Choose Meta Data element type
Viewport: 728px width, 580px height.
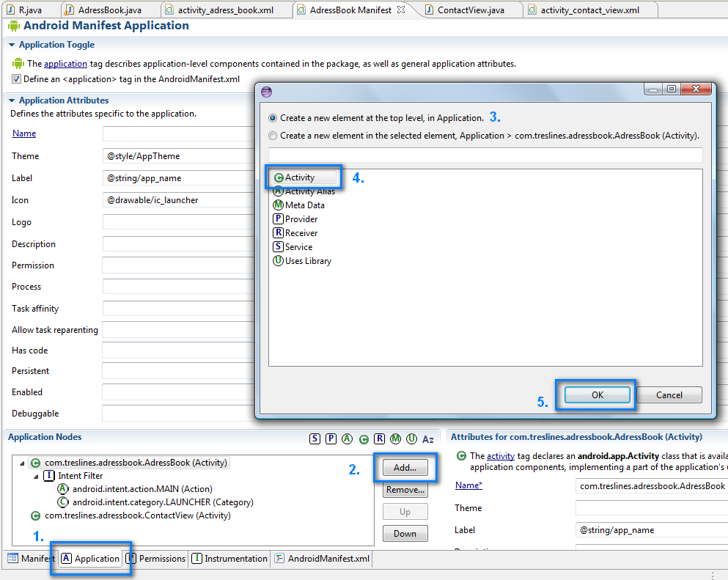(299, 205)
